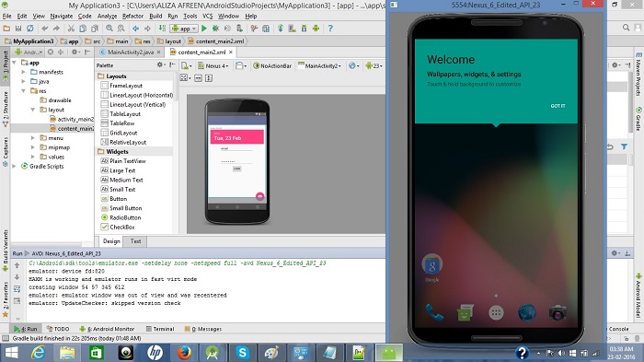Click the phone layout preview in the designer
644x362 pixels.
[237, 162]
